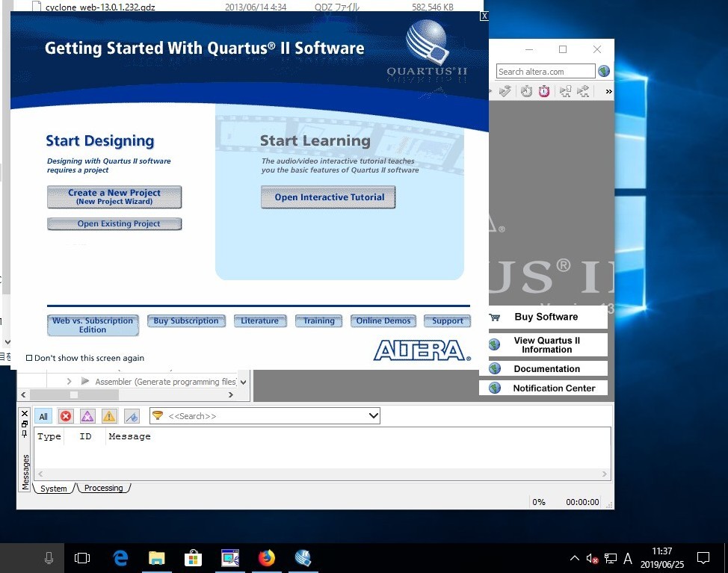Click the ID column header
The image size is (728, 573).
85,436
